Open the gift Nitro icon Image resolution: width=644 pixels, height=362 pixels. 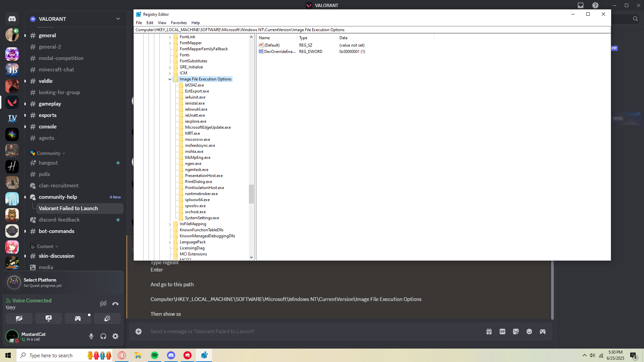[x=489, y=331]
